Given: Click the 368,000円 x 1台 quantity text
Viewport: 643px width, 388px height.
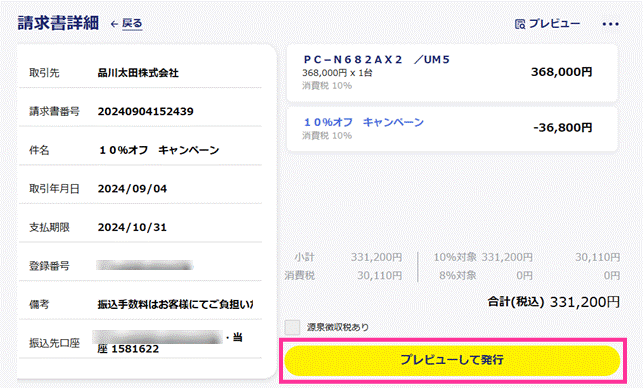Looking at the screenshot, I should pyautogui.click(x=337, y=73).
